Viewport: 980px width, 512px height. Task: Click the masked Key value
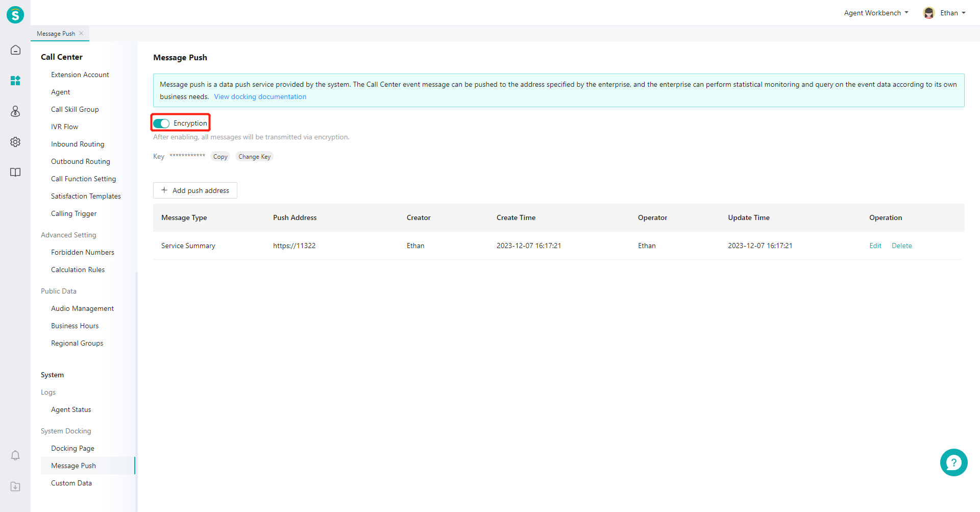click(187, 156)
